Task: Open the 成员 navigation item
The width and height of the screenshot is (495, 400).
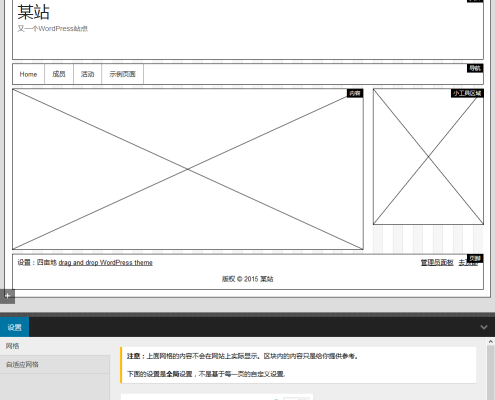Action: [x=59, y=74]
